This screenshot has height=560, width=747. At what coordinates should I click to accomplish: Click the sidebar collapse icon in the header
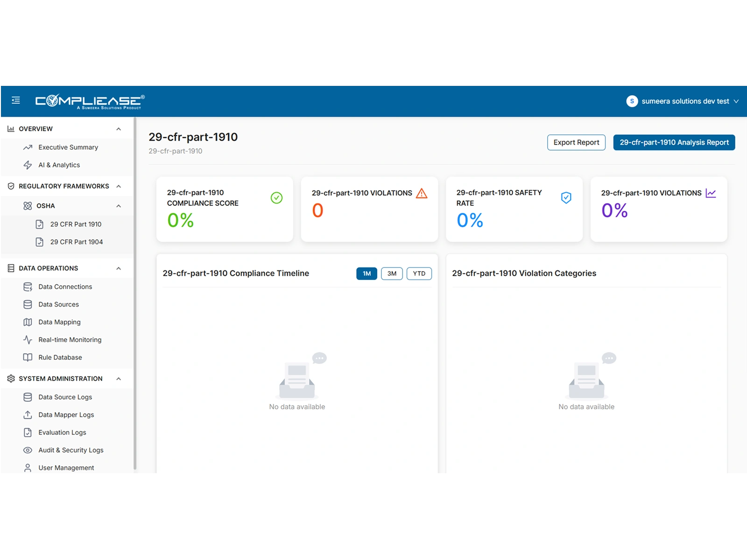pos(15,100)
